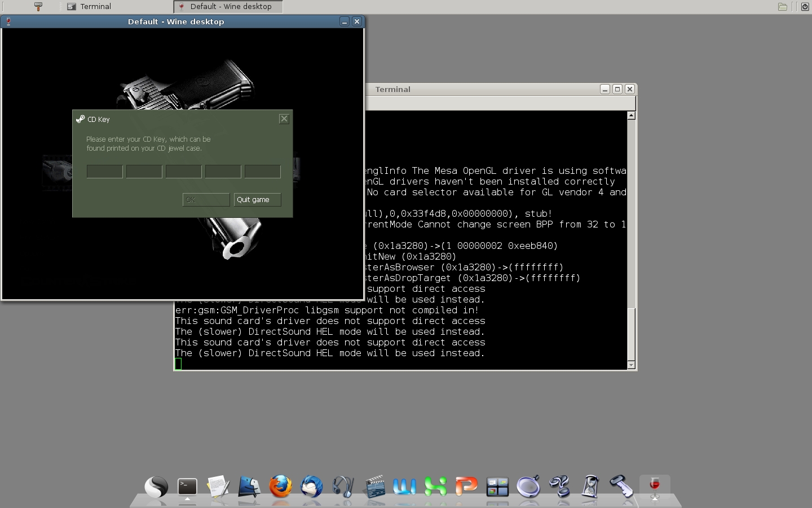Image resolution: width=812 pixels, height=508 pixels.
Task: Click the Terminal scrollbar down arrow
Action: (x=631, y=365)
